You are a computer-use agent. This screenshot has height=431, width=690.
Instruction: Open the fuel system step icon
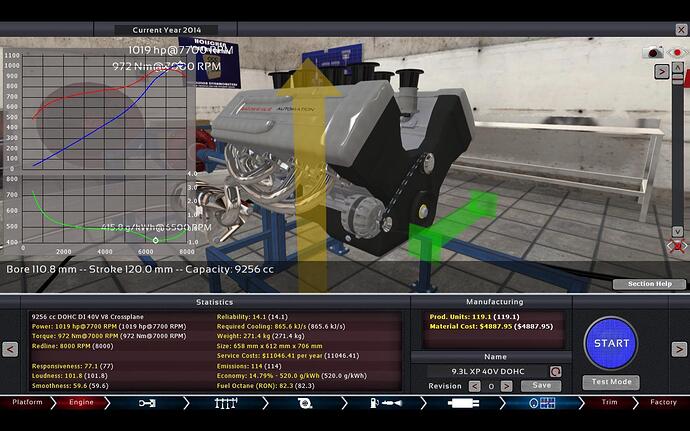point(385,402)
